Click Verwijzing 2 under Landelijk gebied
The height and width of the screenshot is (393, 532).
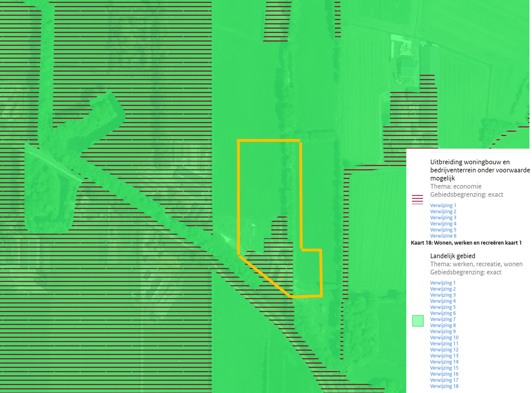click(443, 289)
